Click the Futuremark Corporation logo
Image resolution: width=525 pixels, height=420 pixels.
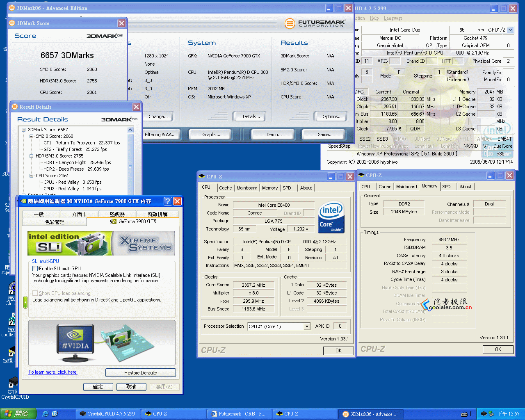pyautogui.click(x=315, y=23)
